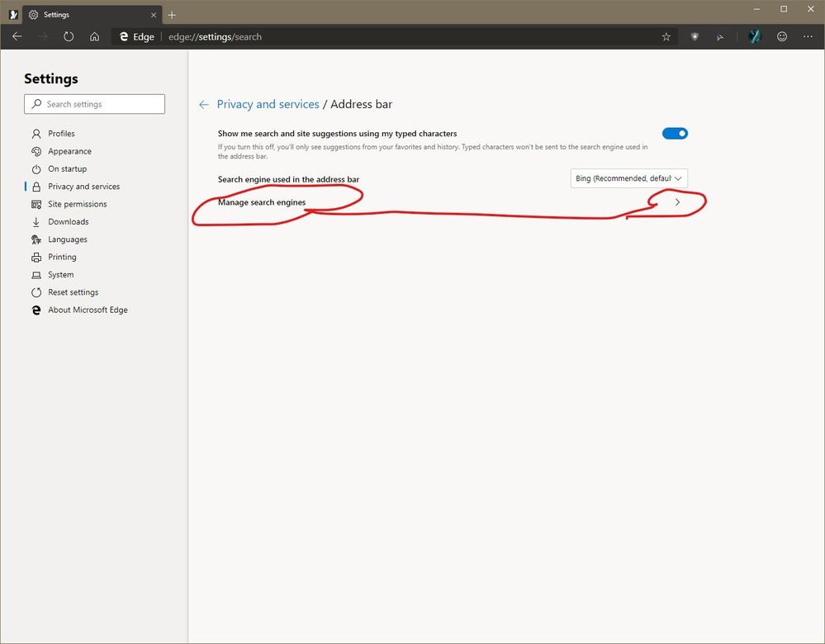This screenshot has width=825, height=644.
Task: Expand Manage search engines with the chevron
Action: pyautogui.click(x=678, y=202)
